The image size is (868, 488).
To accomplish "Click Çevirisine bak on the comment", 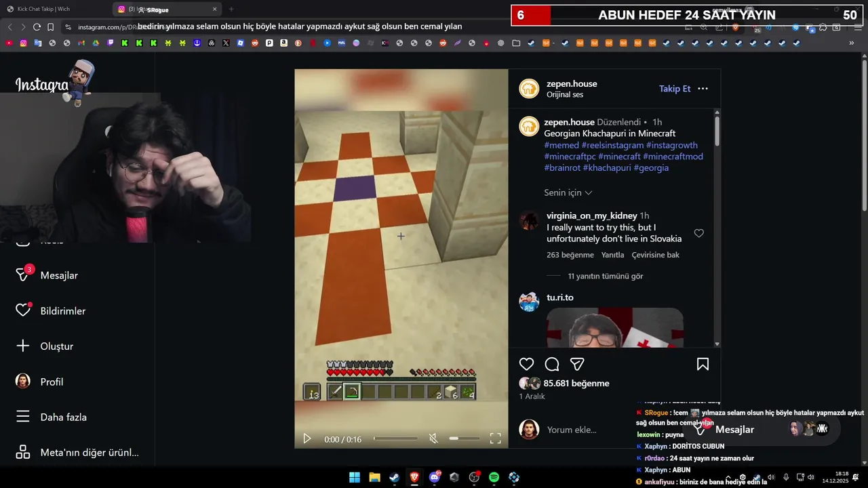I will [x=655, y=255].
